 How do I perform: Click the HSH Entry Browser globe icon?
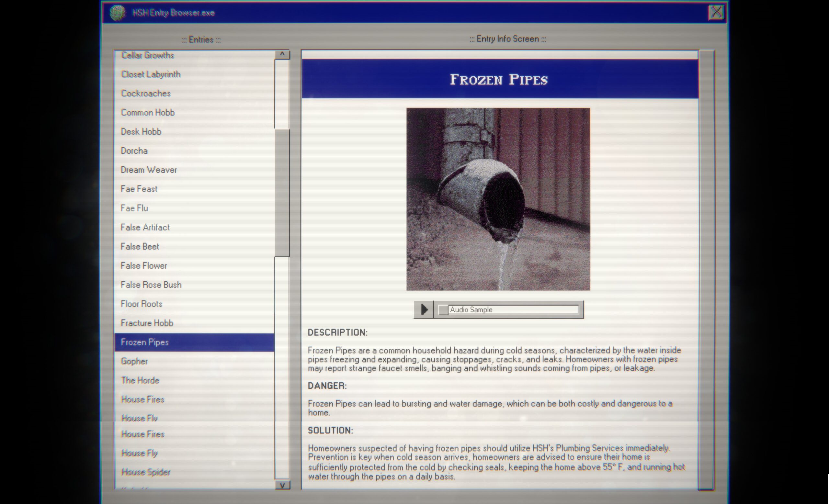117,12
